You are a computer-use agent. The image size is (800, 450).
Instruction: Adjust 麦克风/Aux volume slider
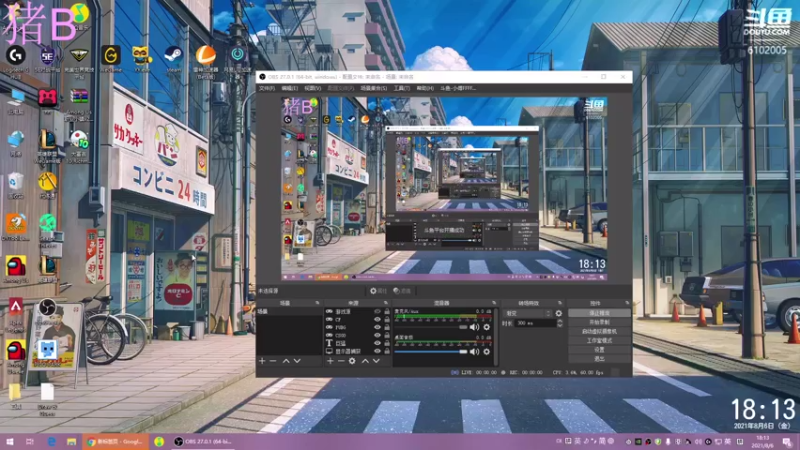click(431, 327)
